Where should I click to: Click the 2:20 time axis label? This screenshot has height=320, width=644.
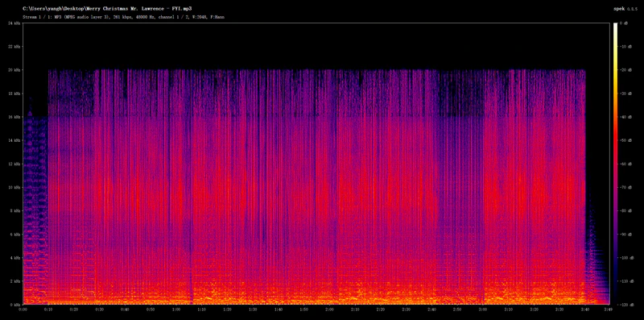tap(381, 309)
